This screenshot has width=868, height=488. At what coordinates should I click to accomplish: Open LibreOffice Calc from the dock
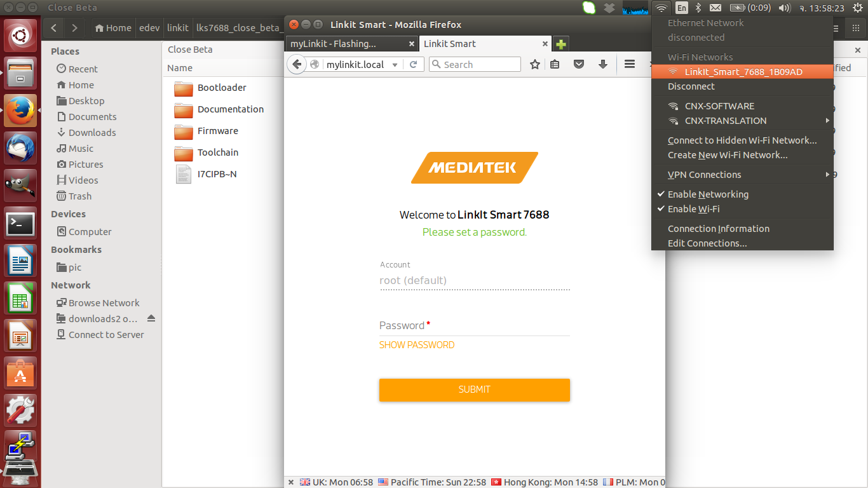point(20,298)
